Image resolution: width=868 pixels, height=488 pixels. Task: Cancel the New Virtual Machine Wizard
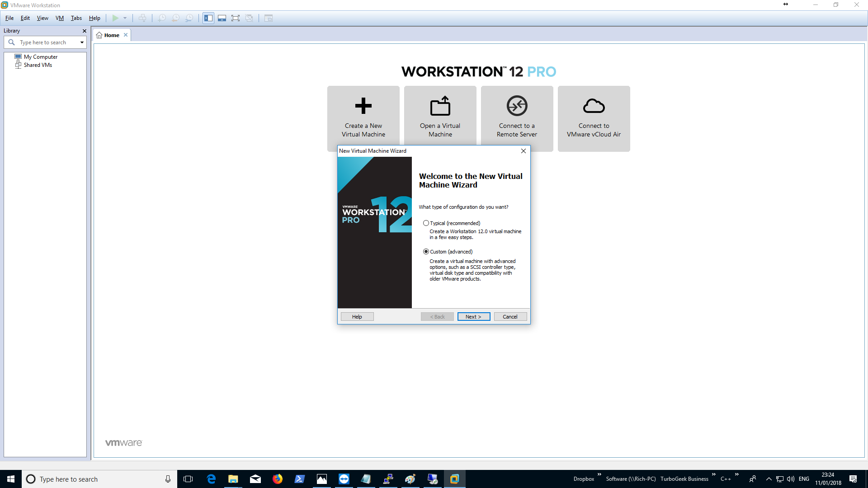click(510, 317)
